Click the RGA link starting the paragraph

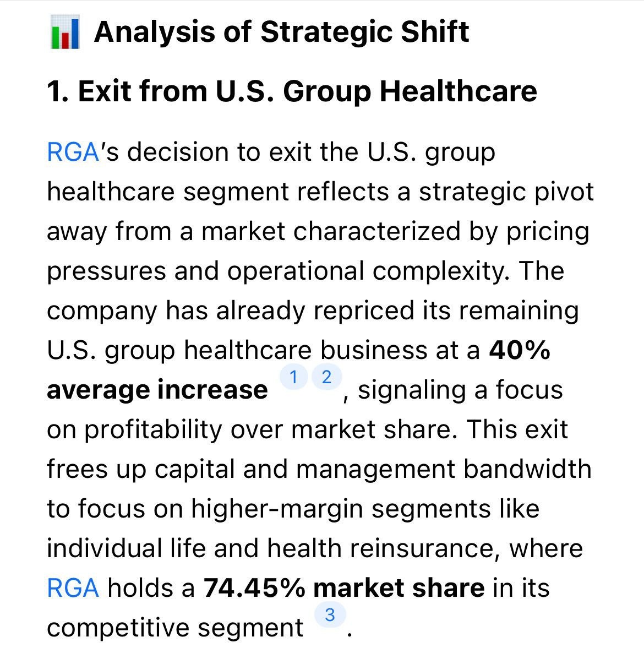tap(72, 152)
